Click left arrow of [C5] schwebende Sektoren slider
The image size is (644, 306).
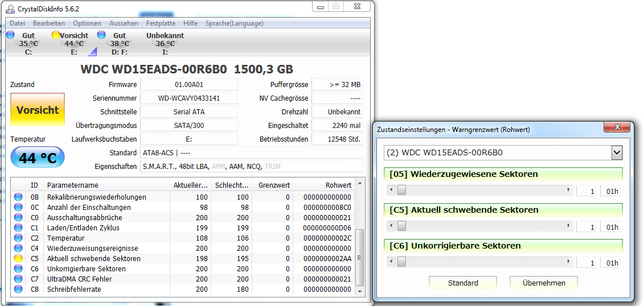click(x=391, y=226)
